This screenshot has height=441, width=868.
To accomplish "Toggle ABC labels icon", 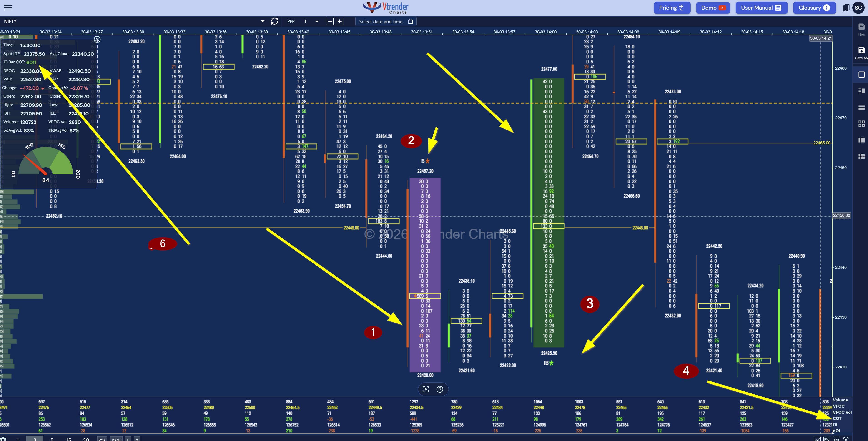I will click(836, 439).
